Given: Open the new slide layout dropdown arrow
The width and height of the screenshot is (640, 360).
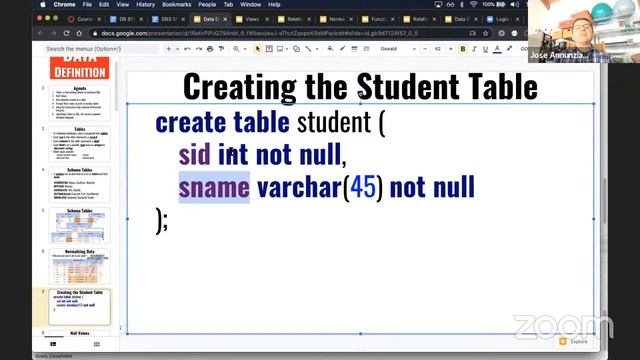Looking at the screenshot, I should [x=178, y=49].
